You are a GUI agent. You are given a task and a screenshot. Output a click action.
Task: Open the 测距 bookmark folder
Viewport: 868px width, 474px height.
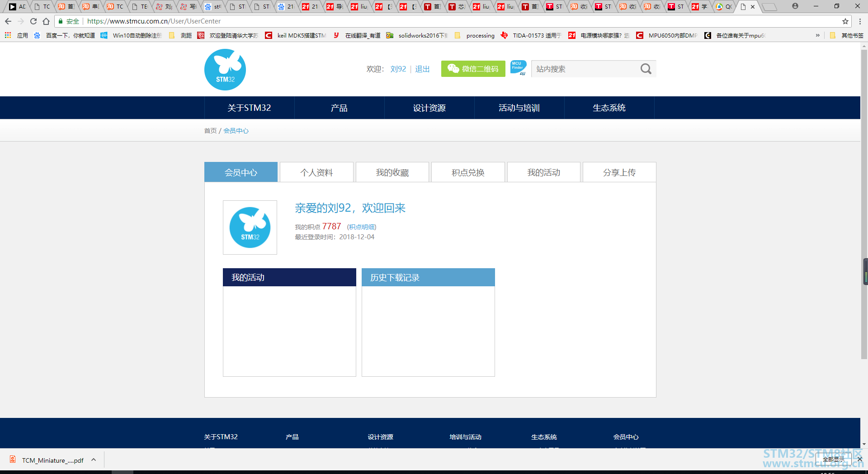coord(180,35)
